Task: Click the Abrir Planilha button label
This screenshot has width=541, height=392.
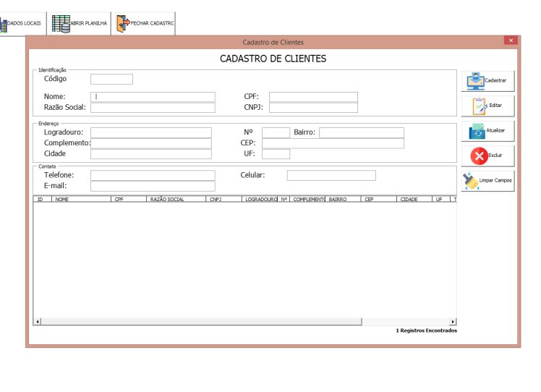Action: pyautogui.click(x=89, y=23)
